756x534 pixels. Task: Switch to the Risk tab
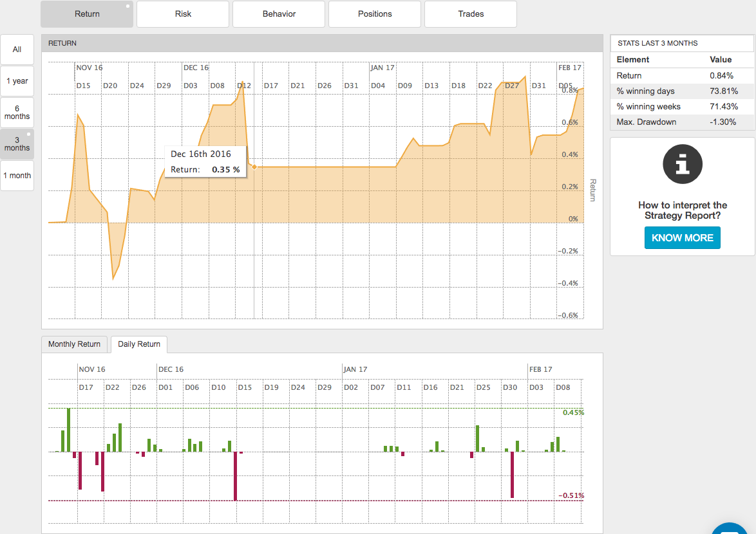[183, 14]
